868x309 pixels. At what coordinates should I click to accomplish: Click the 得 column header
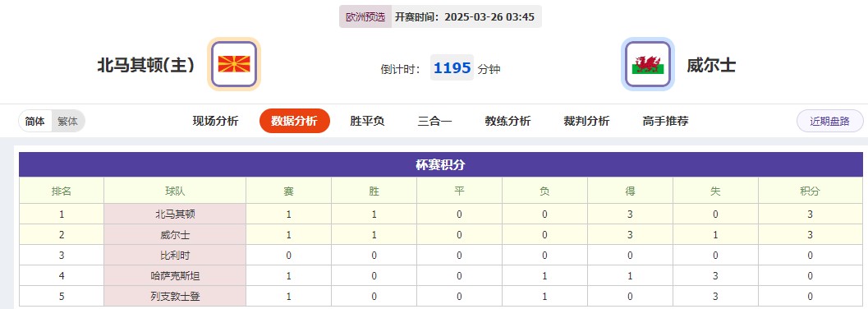click(630, 191)
